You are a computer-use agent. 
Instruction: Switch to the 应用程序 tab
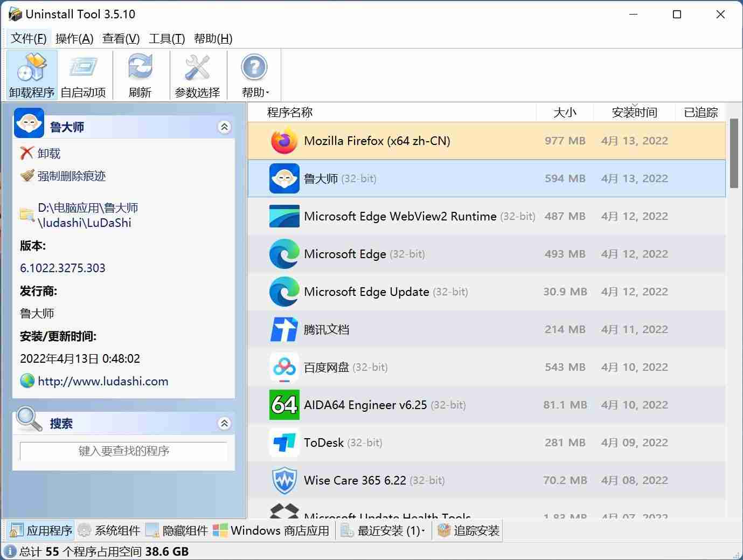click(x=41, y=530)
